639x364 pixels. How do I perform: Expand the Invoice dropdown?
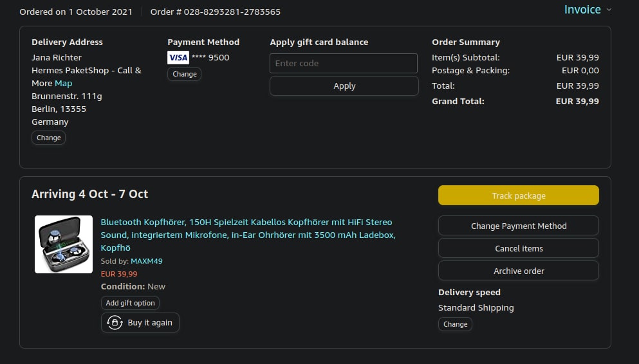[x=582, y=10]
